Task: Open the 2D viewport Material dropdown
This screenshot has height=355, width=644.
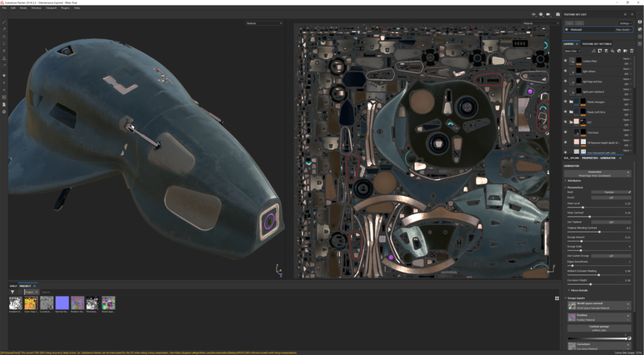Action: pos(541,23)
